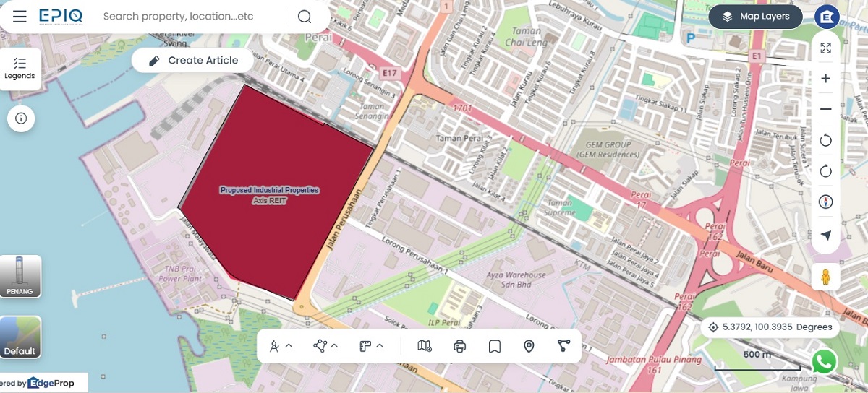The image size is (868, 393).
Task: Zoom out with the minus button
Action: 825,109
